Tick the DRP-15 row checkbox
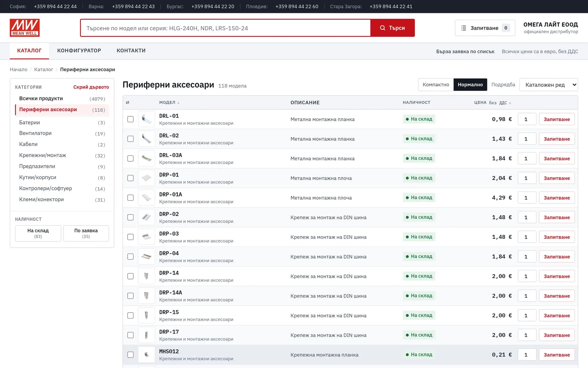Screen dimensions: 588x368 (x=131, y=315)
